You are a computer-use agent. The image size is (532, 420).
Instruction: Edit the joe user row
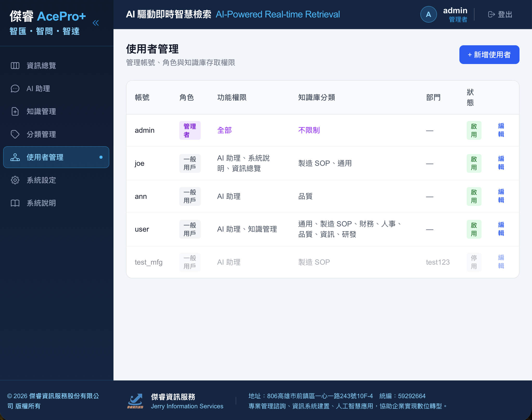coord(501,163)
